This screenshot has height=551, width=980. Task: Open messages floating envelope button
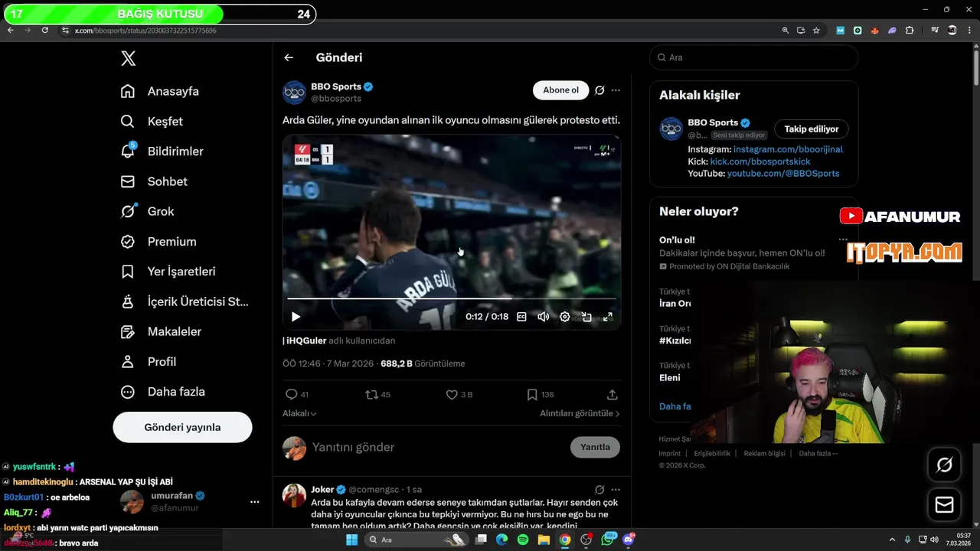coord(944,505)
